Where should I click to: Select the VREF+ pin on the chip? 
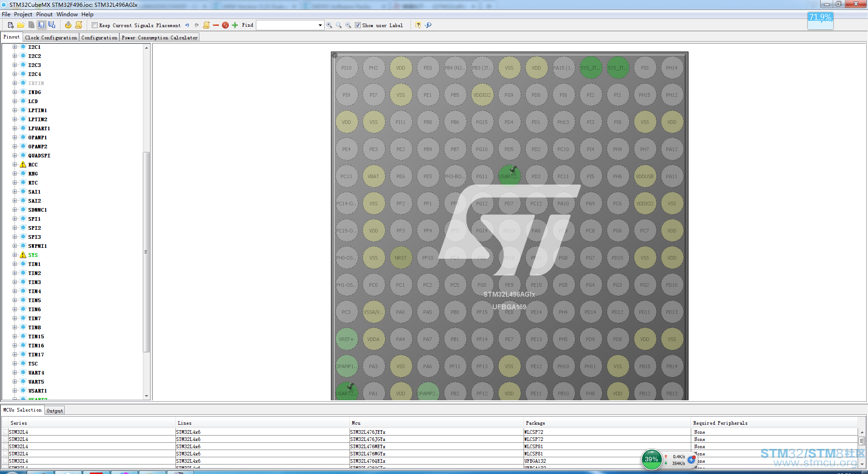tap(346, 339)
